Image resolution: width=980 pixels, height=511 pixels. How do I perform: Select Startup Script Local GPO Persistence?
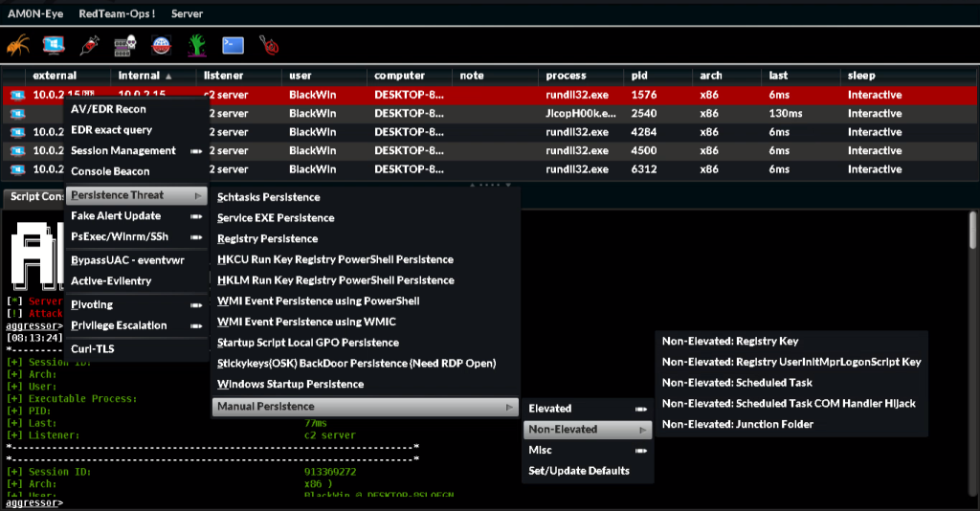366,343
